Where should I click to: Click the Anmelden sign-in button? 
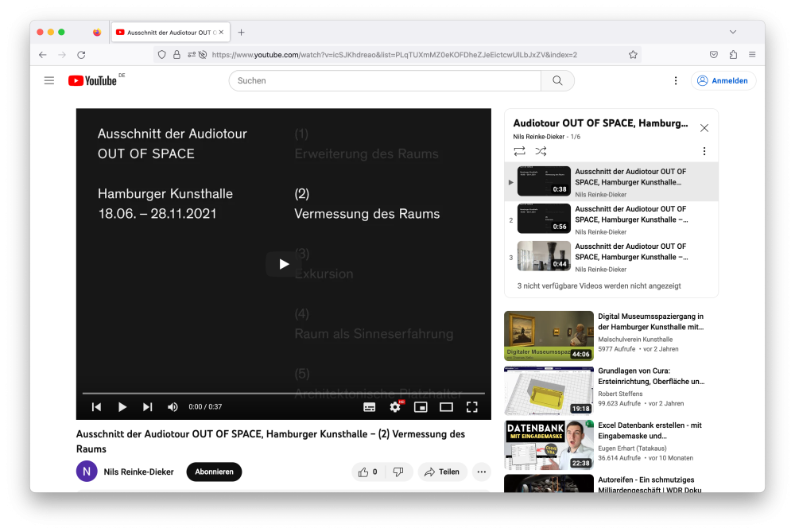point(723,80)
